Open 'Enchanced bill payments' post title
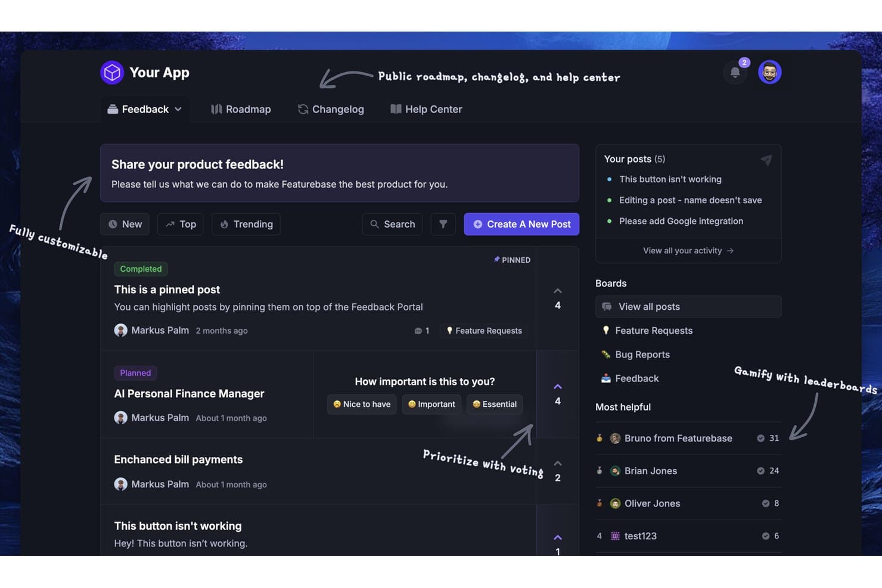 [178, 459]
